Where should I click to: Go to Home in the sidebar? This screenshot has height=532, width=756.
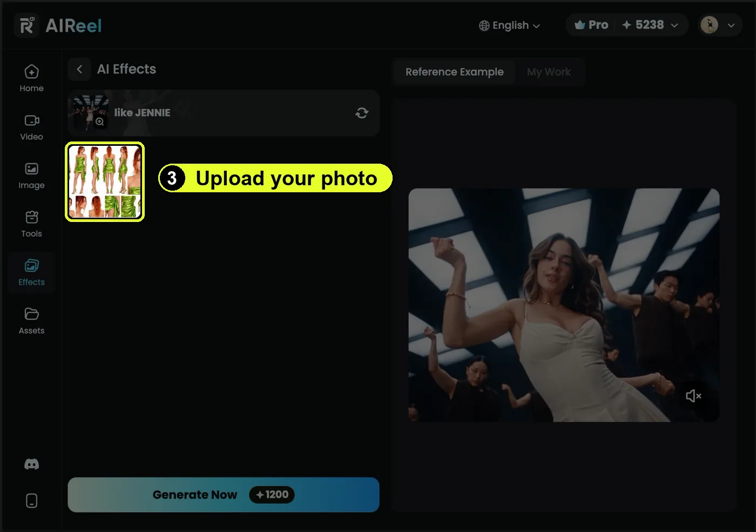pos(31,78)
